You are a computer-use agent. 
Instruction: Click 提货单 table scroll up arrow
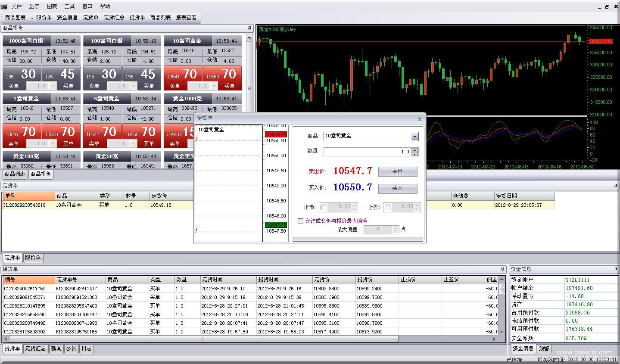502,280
